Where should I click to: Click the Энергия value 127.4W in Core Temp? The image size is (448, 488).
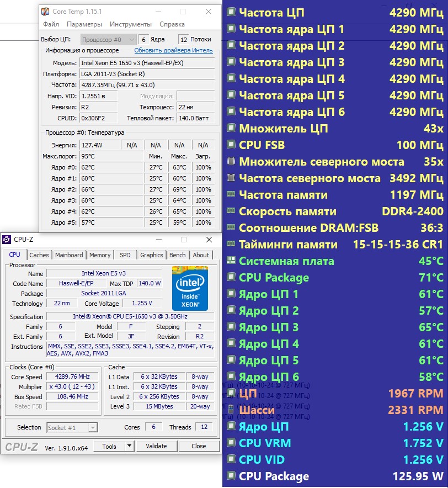point(100,145)
